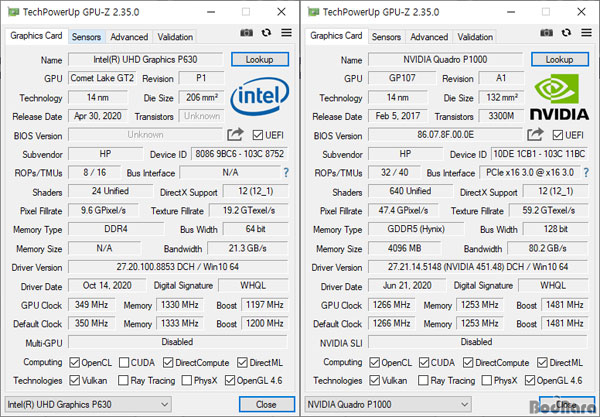Open NVIDIA Quadro P1000 GPU selector dropdown
Image resolution: width=600 pixels, height=417 pixels.
tap(388, 404)
